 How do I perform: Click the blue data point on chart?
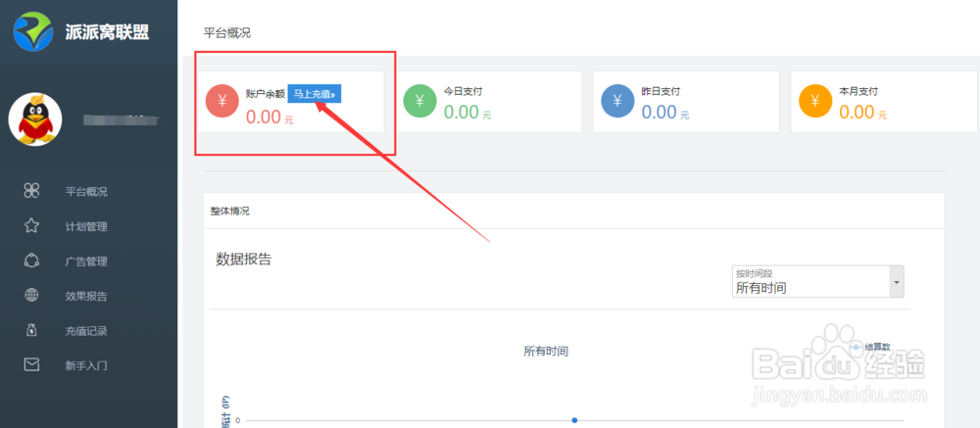[574, 420]
